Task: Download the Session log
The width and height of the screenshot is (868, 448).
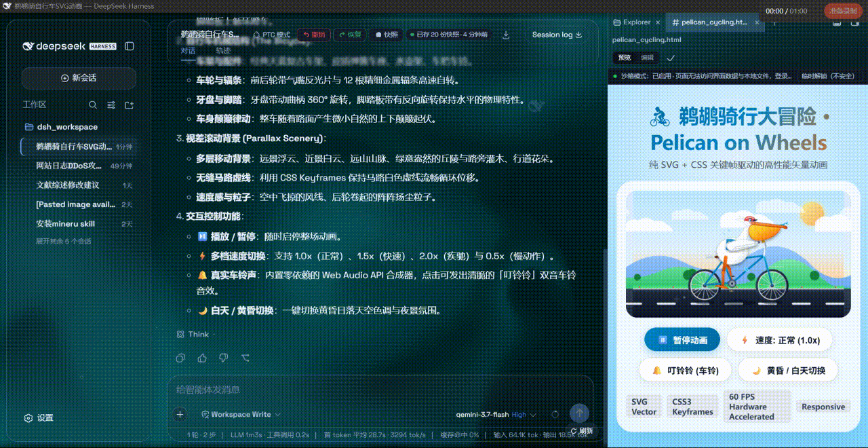Action: click(x=557, y=35)
